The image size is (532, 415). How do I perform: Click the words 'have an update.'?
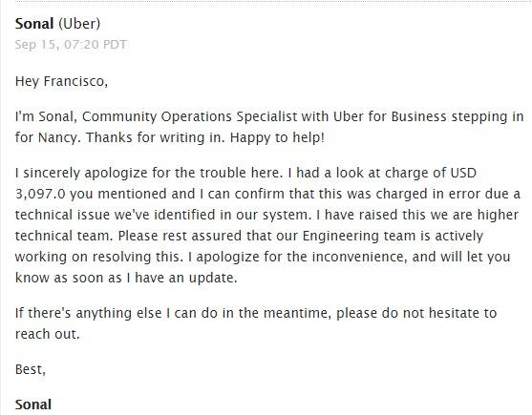[x=186, y=279]
